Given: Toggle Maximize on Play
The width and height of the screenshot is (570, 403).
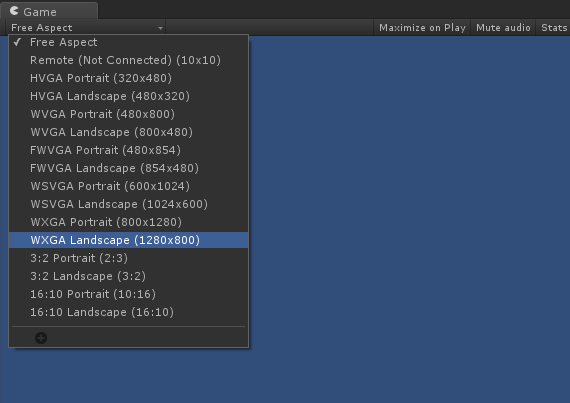Looking at the screenshot, I should click(x=422, y=28).
